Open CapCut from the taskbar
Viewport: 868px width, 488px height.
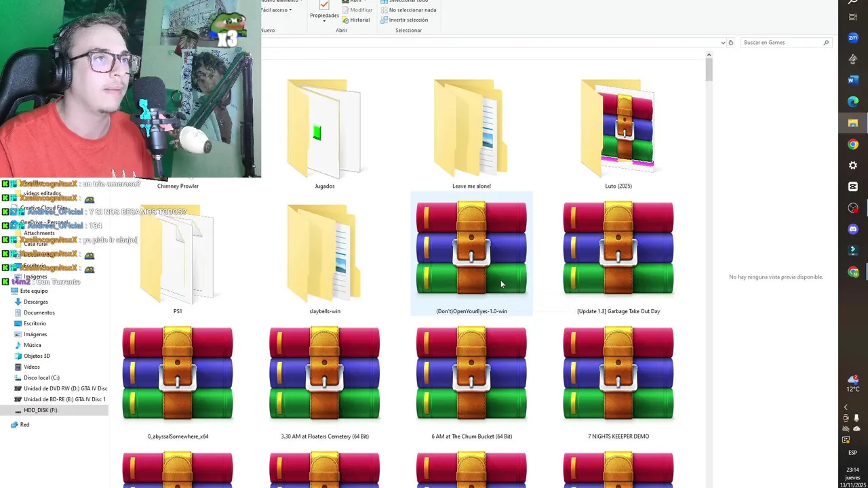853,186
